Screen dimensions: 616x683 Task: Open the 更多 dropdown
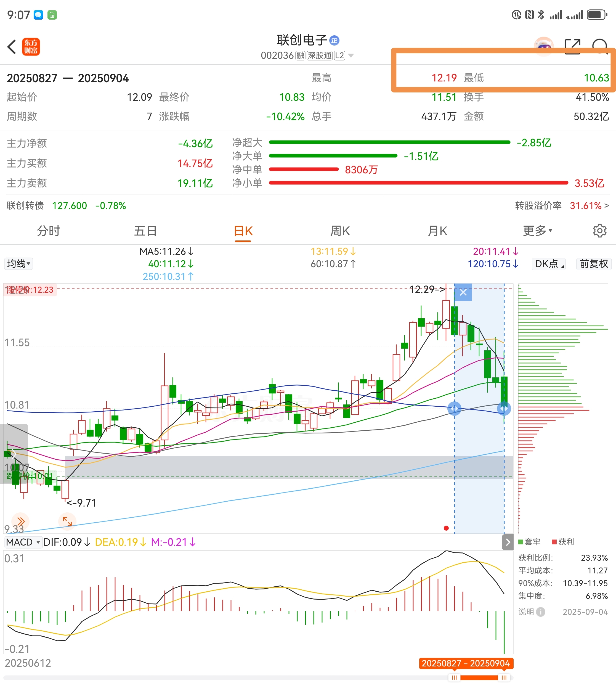click(537, 231)
